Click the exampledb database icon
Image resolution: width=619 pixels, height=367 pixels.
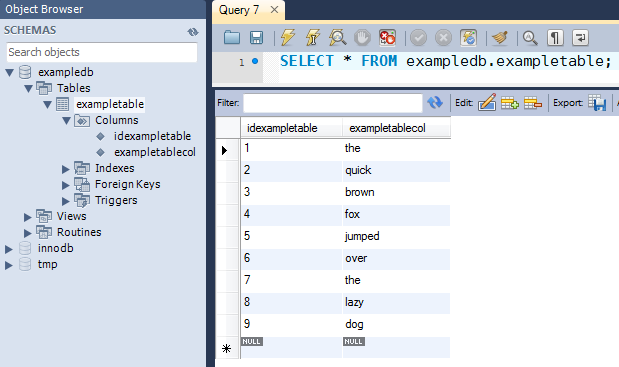(x=25, y=72)
